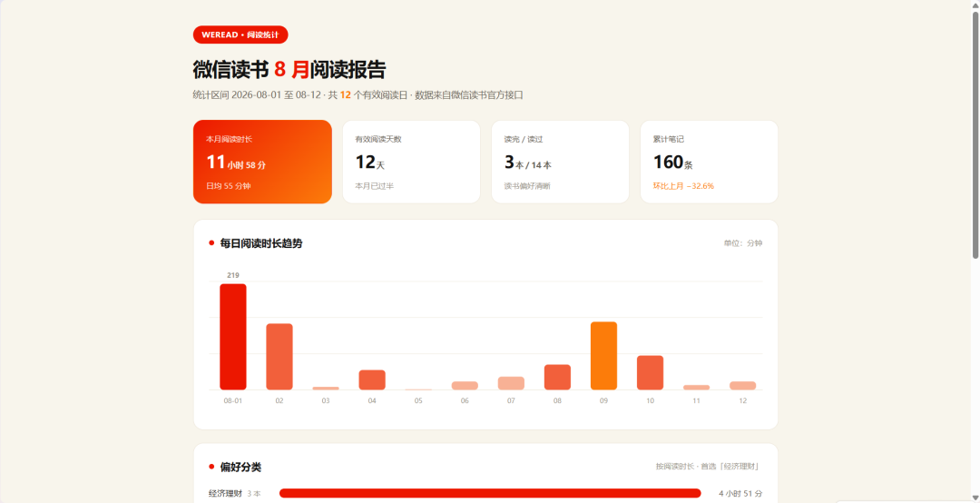980x503 pixels.
Task: Click the 11 小时 58 分 value
Action: [x=236, y=163]
